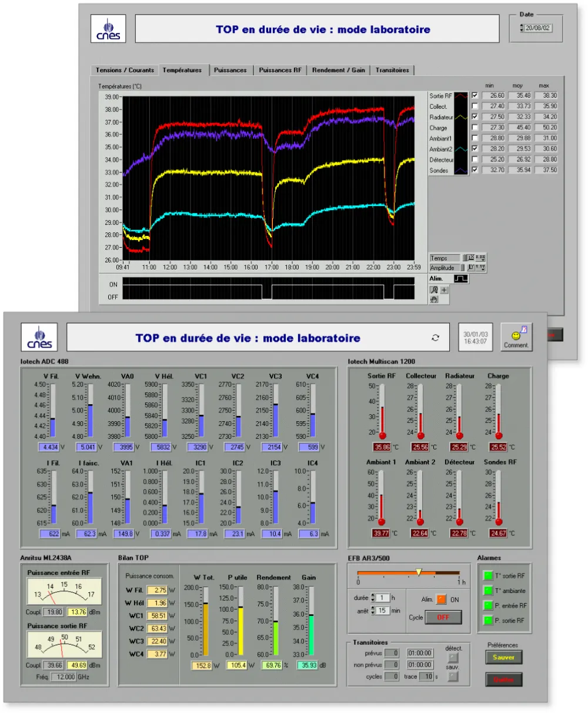The height and width of the screenshot is (713, 588).
Task: Click the Sauver preferences button
Action: (x=503, y=657)
